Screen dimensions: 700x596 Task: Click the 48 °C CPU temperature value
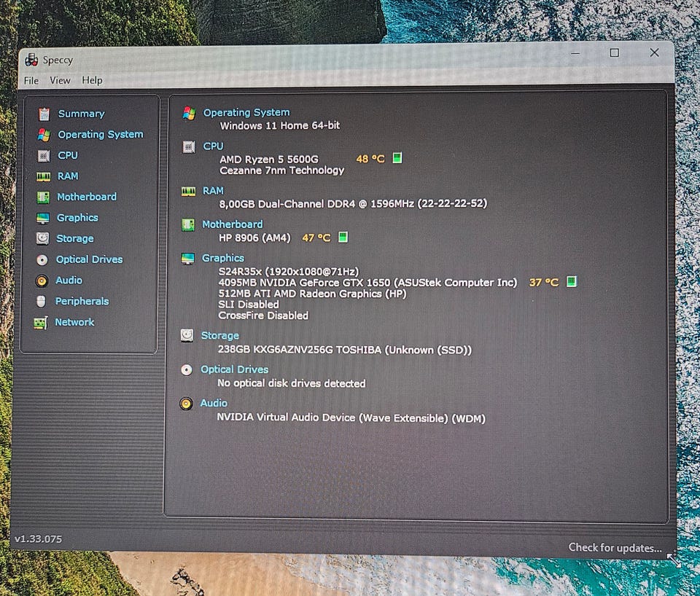click(370, 159)
